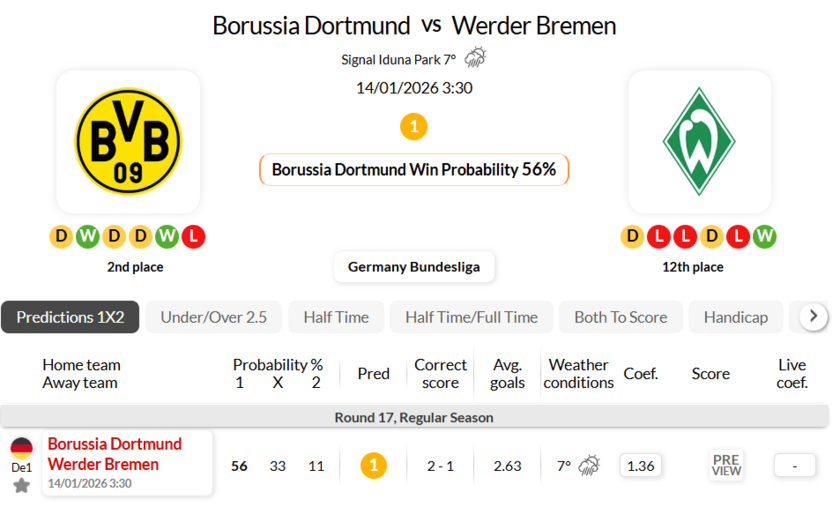The width and height of the screenshot is (840, 507).
Task: Click Dortmund's red L form badge
Action: 193,237
